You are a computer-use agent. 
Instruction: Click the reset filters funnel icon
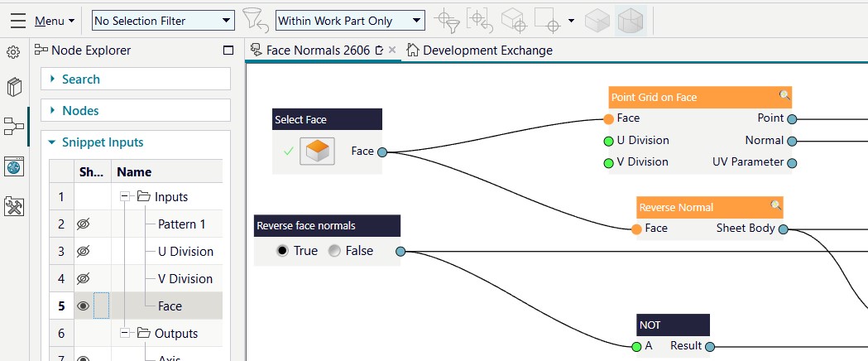point(255,21)
